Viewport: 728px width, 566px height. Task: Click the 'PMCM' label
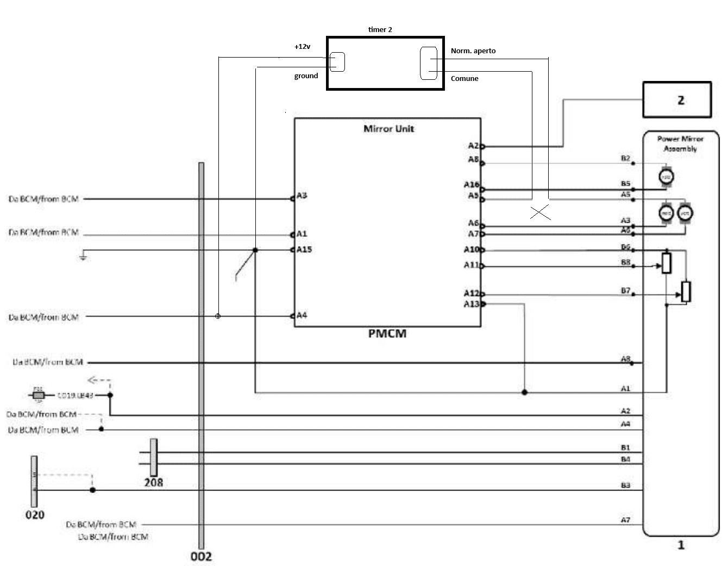pyautogui.click(x=387, y=334)
